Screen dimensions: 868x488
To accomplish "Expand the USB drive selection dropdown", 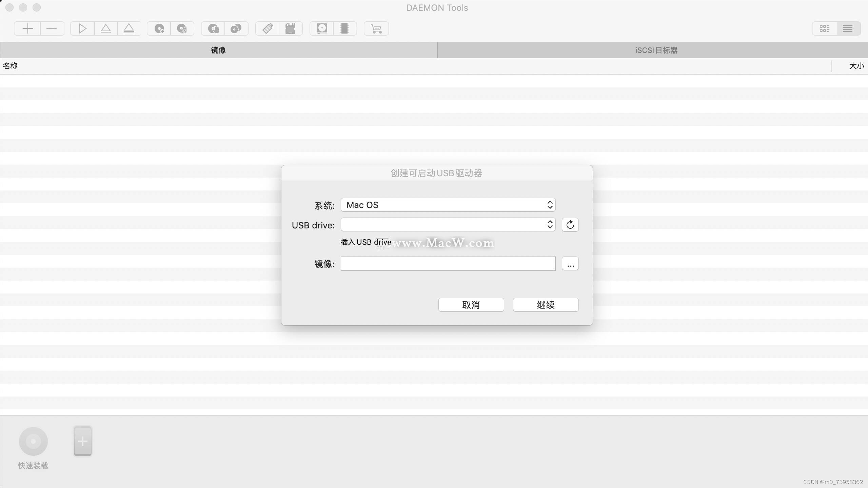I will coord(448,225).
